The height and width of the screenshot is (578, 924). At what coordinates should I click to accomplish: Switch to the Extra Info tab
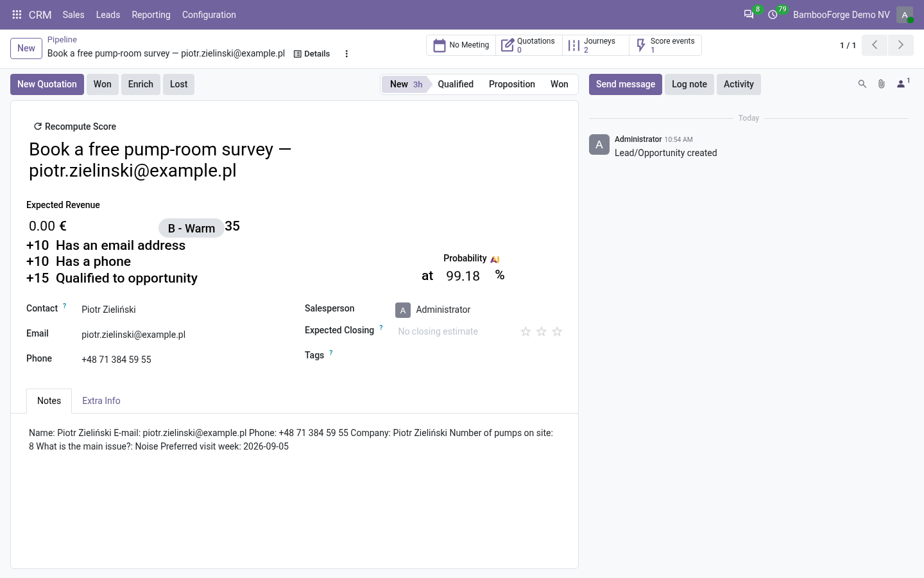101,401
